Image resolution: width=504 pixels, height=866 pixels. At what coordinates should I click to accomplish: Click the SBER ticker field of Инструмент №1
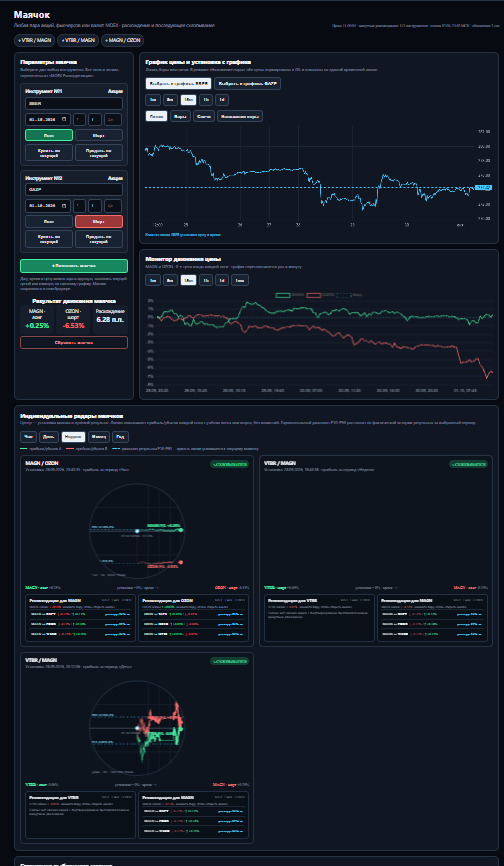click(74, 103)
